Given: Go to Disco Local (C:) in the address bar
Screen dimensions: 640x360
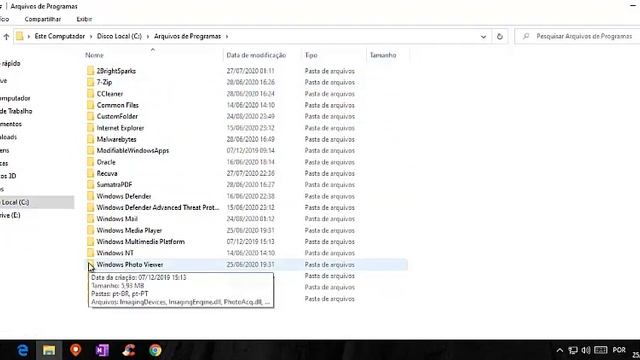Looking at the screenshot, I should [x=119, y=36].
